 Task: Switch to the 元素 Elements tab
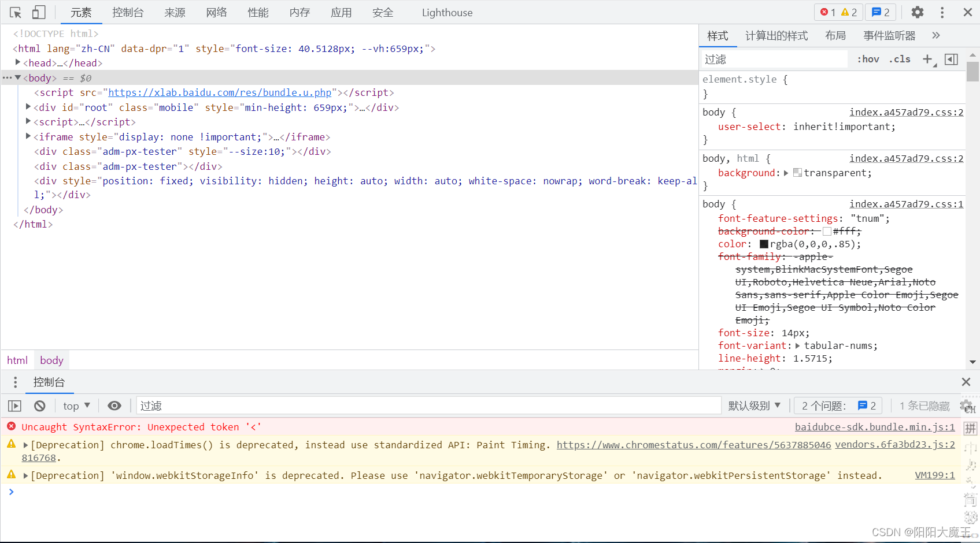81,12
